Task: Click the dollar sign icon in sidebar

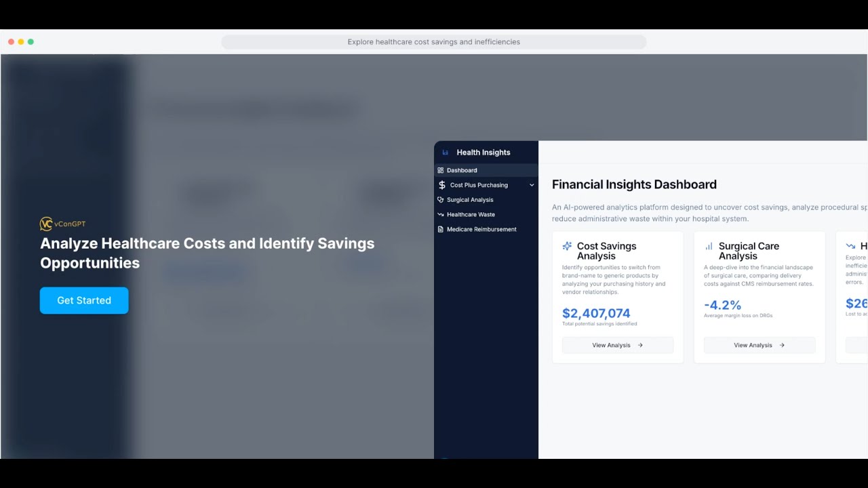Action: 442,185
